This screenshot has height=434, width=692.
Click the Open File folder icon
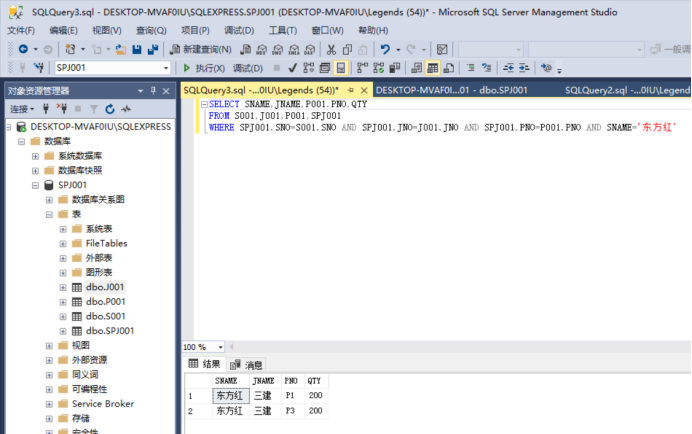tap(120, 49)
